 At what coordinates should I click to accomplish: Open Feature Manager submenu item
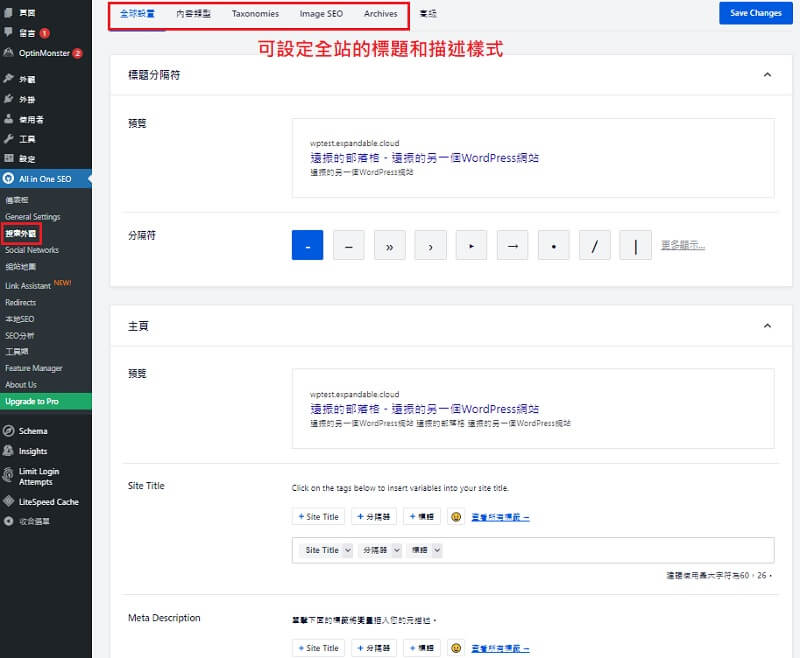pyautogui.click(x=34, y=368)
